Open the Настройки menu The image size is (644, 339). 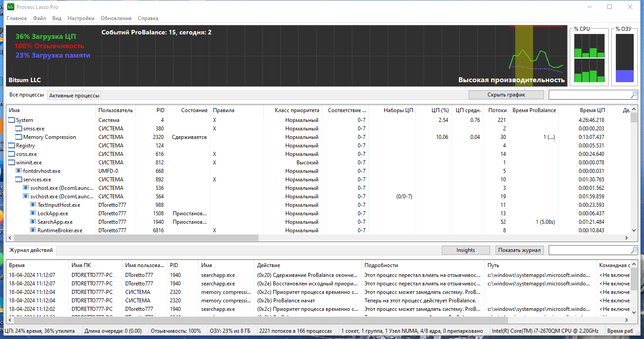[80, 18]
